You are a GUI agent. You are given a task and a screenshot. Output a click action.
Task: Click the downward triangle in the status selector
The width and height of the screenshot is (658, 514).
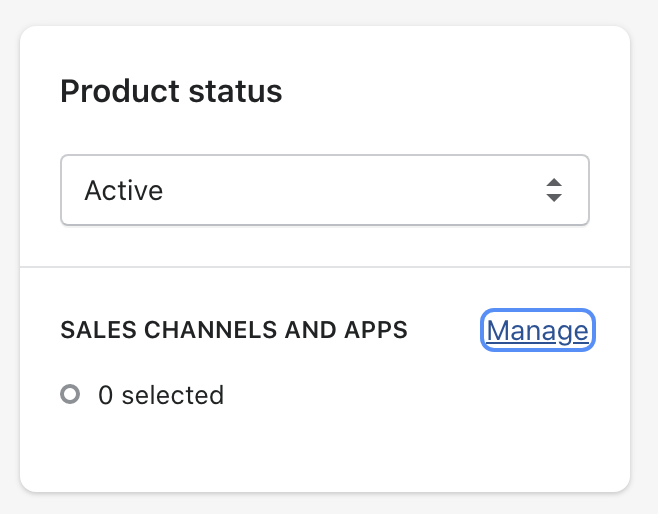click(554, 198)
